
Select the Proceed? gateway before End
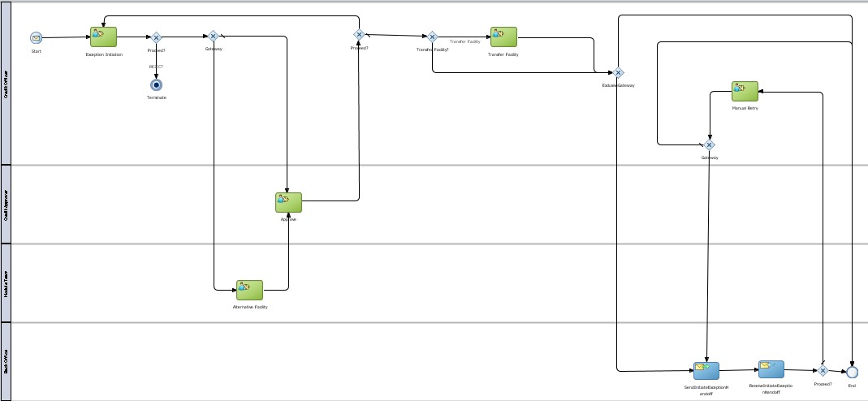823,371
